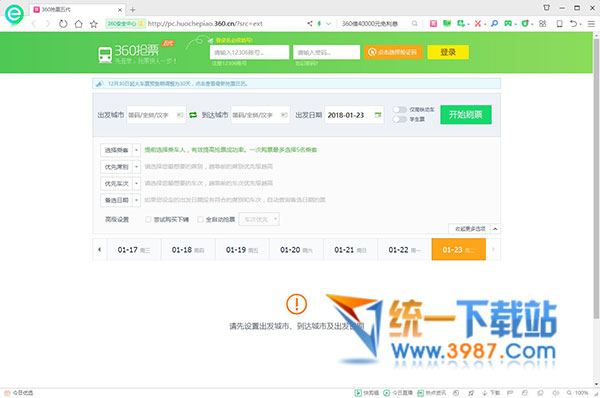This screenshot has width=600, height=398.
Task: Open the browser hamburger menu
Action: (591, 24)
